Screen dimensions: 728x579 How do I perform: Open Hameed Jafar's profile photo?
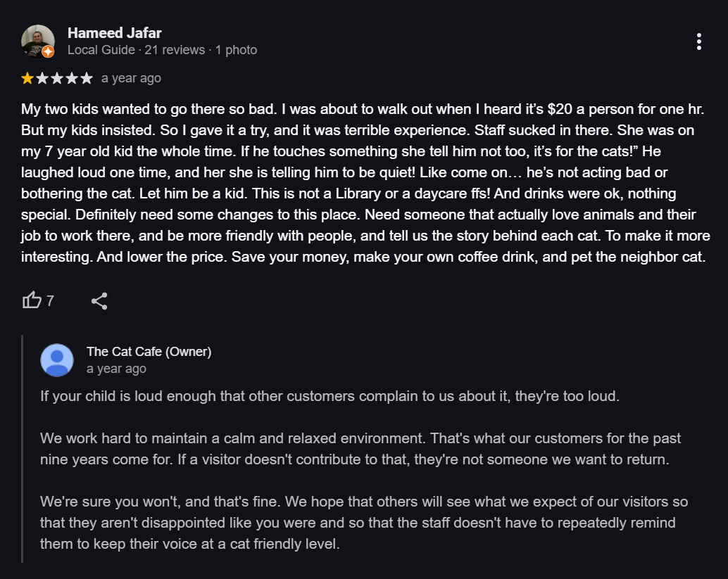[37, 41]
